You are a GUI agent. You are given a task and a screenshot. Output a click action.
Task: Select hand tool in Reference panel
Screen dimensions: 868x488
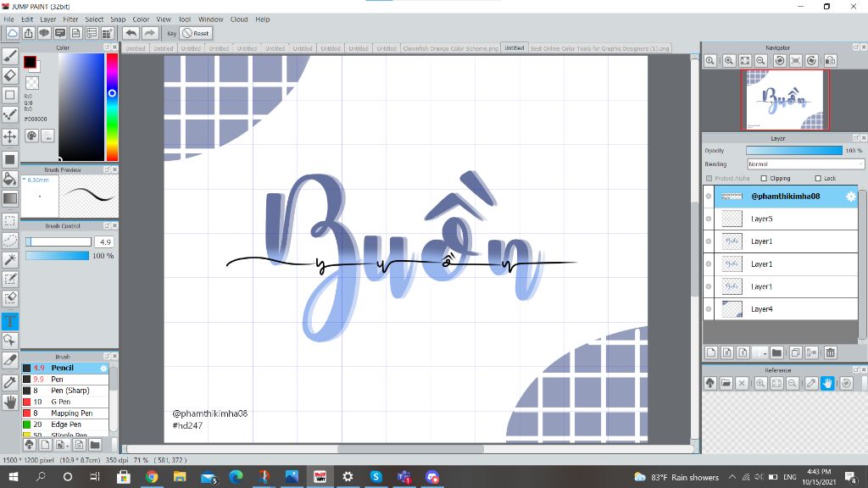click(827, 383)
